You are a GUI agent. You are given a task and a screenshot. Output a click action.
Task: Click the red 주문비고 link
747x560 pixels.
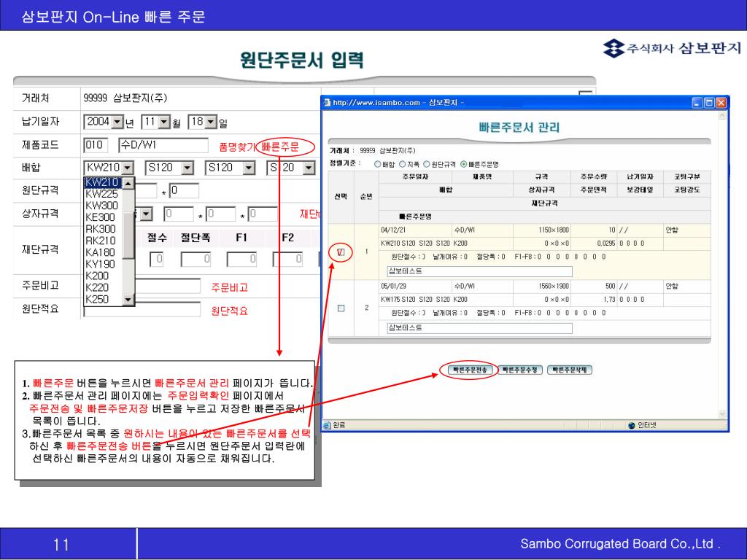pyautogui.click(x=229, y=287)
